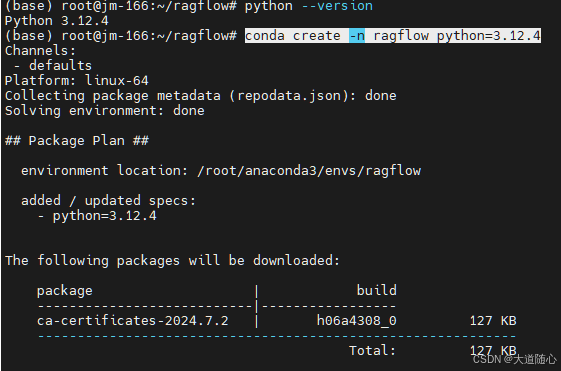Click the added / updated specs line
The height and width of the screenshot is (371, 561).
click(x=108, y=200)
